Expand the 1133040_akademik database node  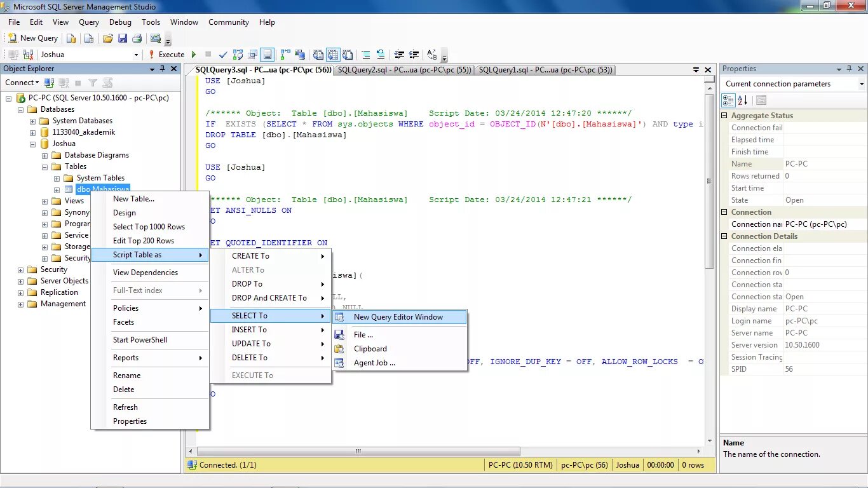[32, 132]
